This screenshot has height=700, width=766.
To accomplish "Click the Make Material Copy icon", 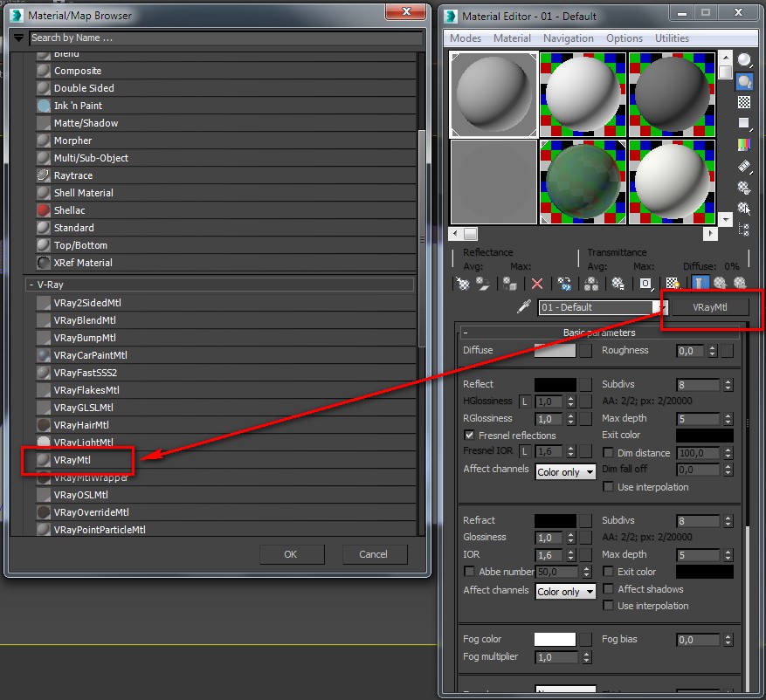I will [x=563, y=283].
